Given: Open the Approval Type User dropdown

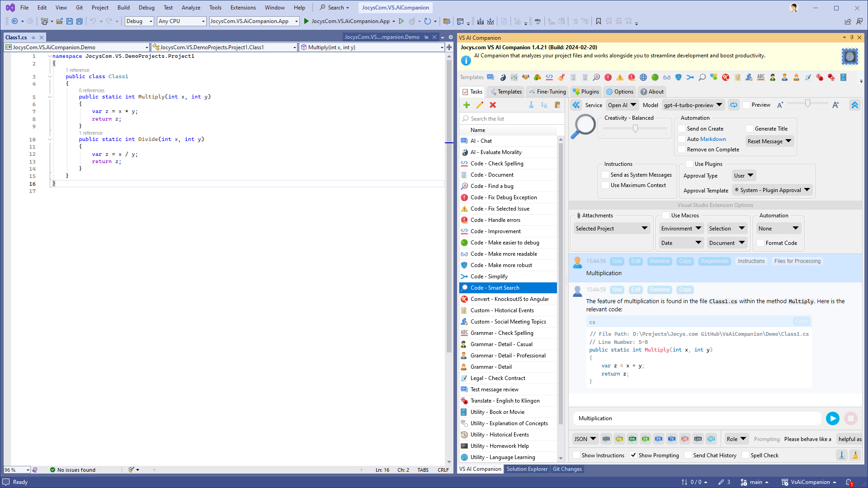Looking at the screenshot, I should [744, 175].
